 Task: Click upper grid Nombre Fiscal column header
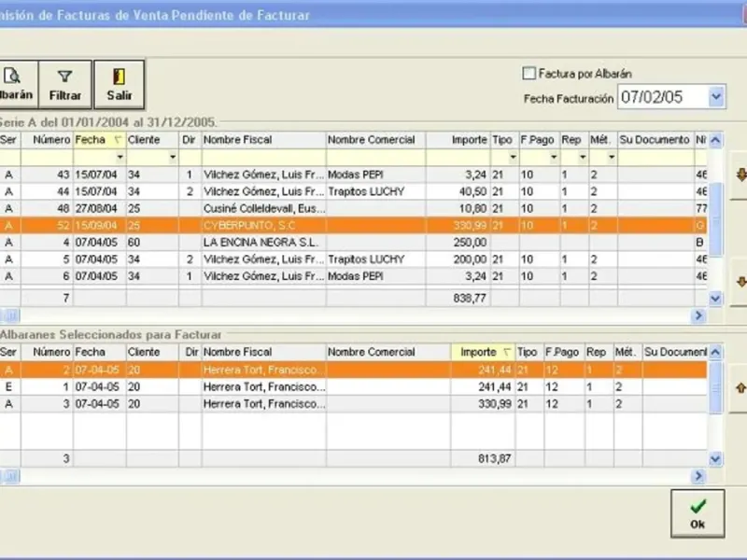[264, 140]
